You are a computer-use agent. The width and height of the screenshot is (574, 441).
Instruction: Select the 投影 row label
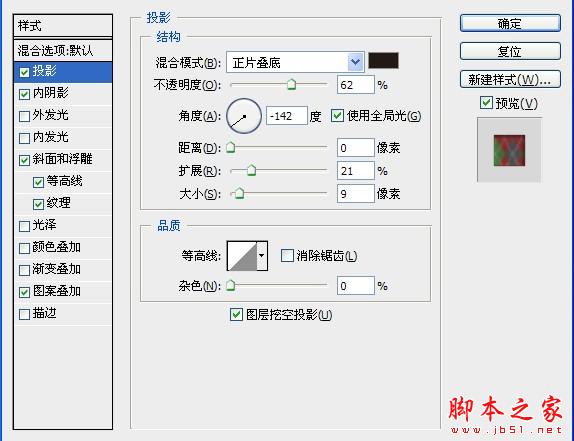[44, 71]
